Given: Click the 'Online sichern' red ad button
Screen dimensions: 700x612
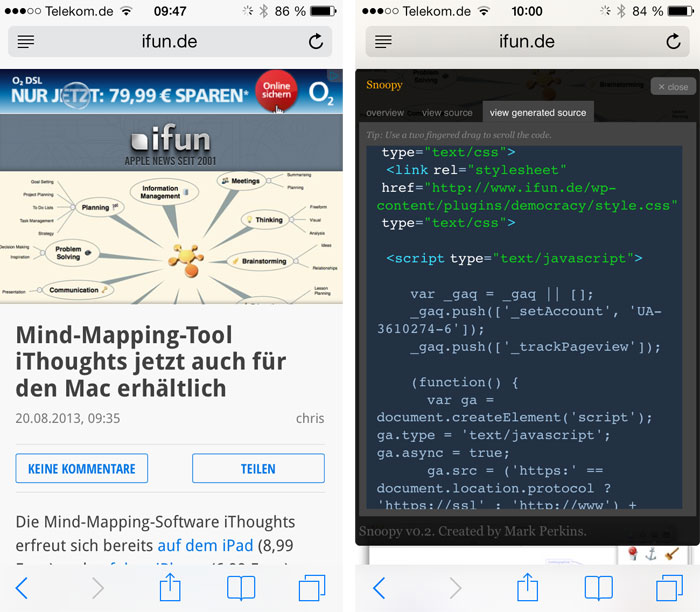Looking at the screenshot, I should [x=276, y=91].
